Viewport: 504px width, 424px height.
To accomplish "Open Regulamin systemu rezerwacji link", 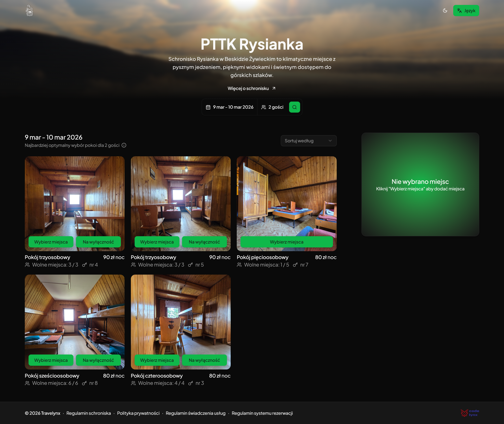I will pyautogui.click(x=262, y=413).
